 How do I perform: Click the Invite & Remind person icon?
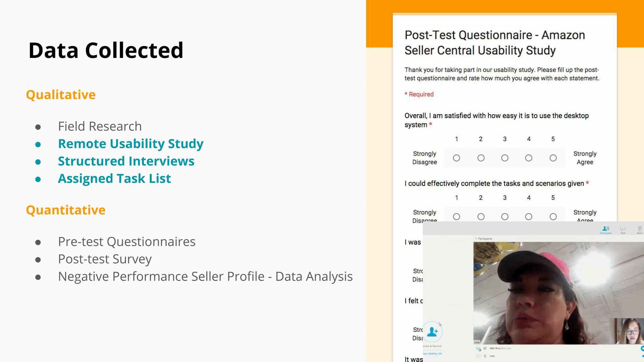[x=432, y=331]
